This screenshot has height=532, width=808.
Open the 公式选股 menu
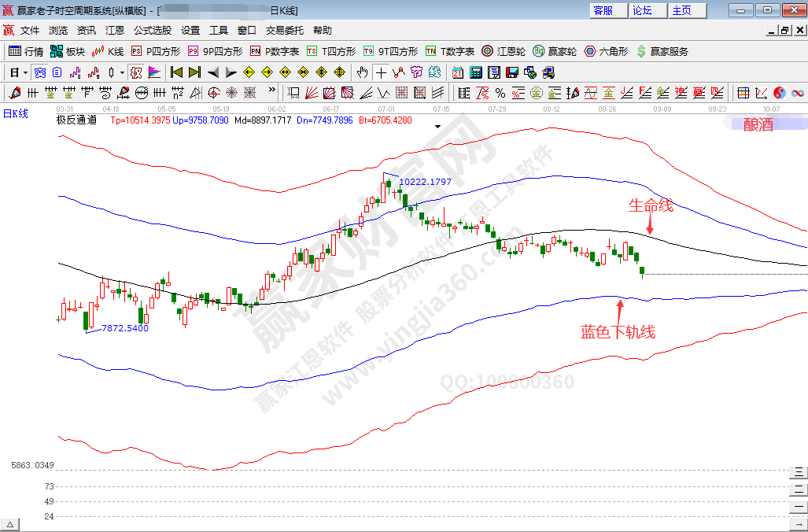[152, 31]
